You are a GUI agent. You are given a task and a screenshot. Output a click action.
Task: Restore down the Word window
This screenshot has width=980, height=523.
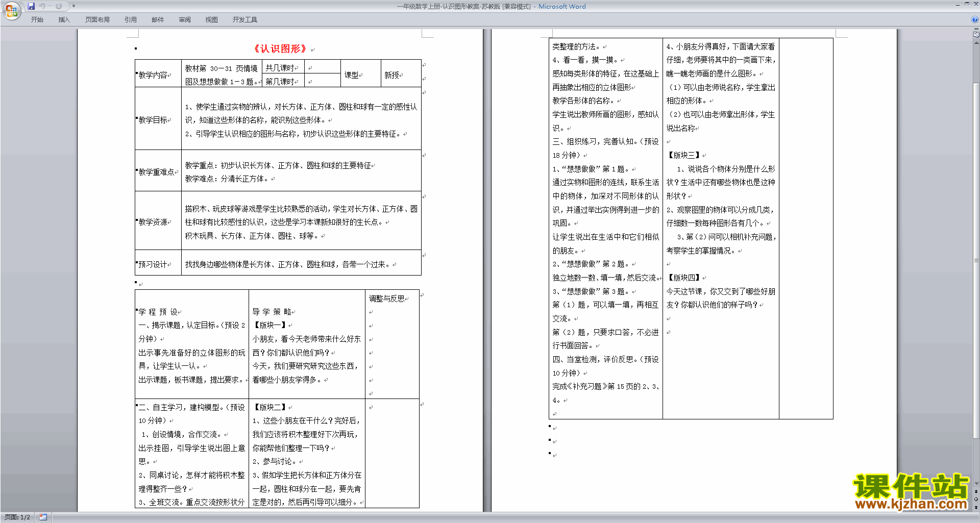pos(967,4)
